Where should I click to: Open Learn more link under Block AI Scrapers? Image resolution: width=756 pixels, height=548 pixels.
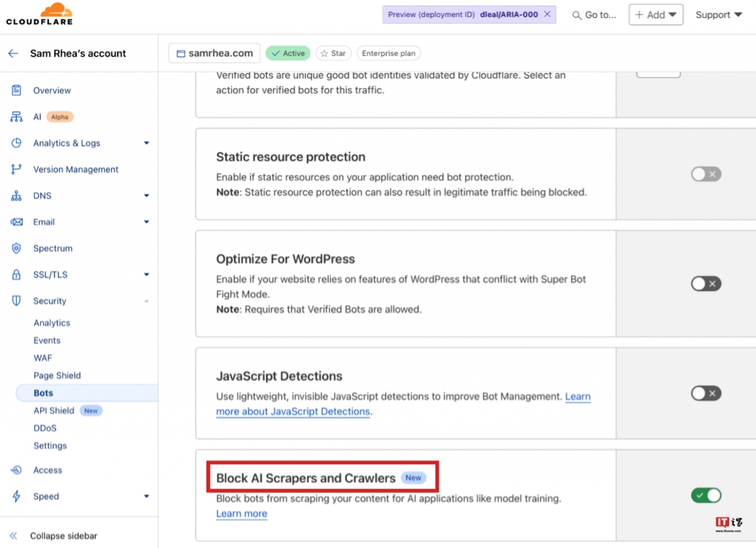coord(242,513)
